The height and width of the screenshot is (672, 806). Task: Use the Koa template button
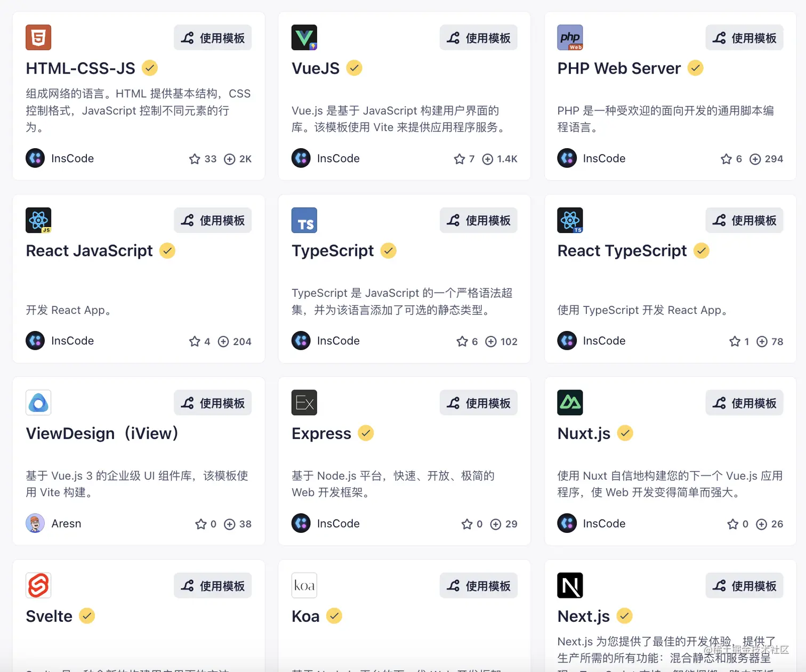click(x=479, y=586)
